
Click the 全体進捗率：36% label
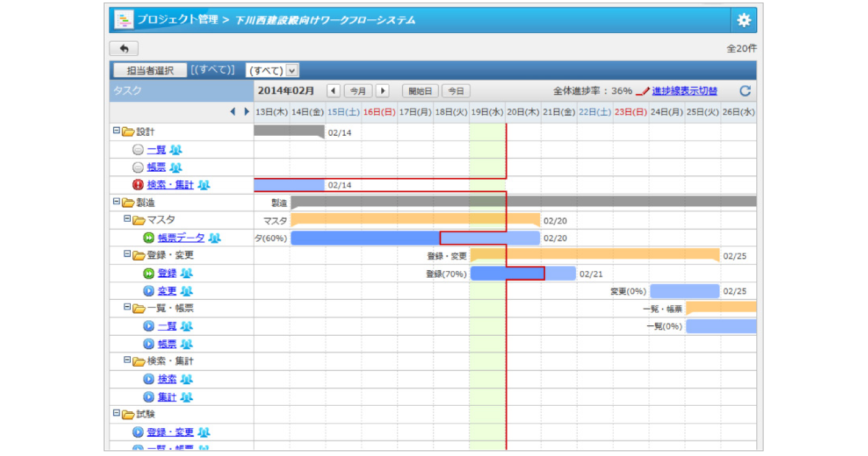pyautogui.click(x=593, y=91)
